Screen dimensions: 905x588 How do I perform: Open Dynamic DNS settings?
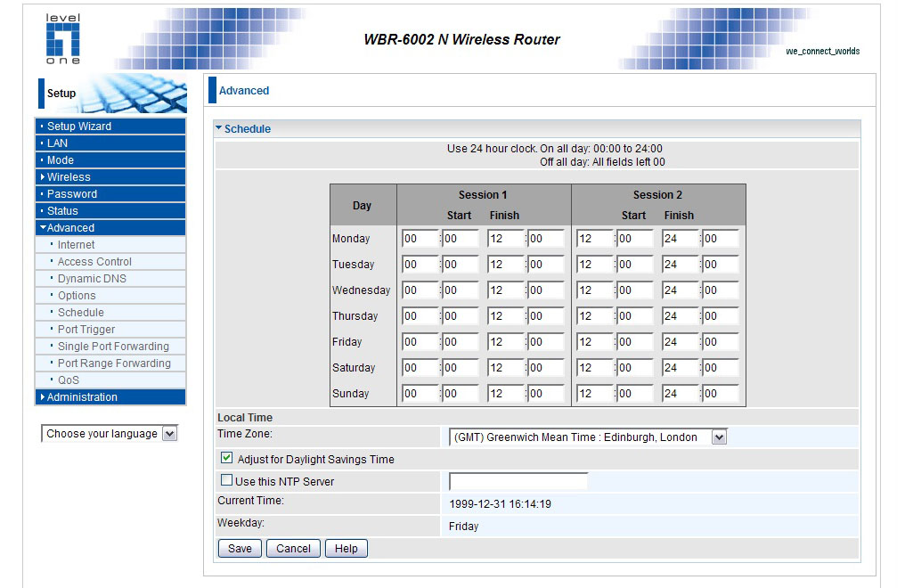110,279
